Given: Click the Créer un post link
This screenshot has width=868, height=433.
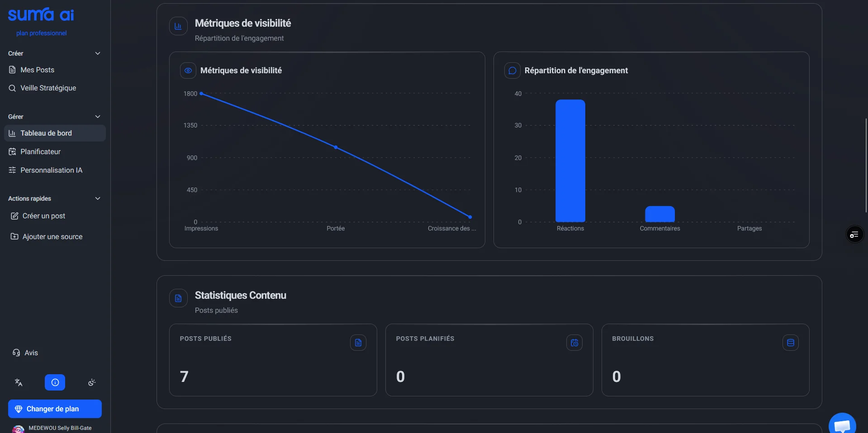Looking at the screenshot, I should coord(43,216).
